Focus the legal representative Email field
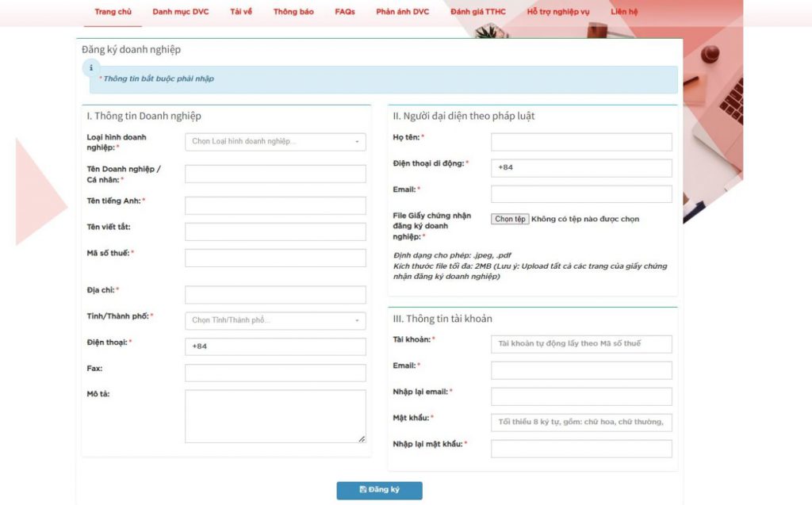The height and width of the screenshot is (505, 812). (x=581, y=194)
